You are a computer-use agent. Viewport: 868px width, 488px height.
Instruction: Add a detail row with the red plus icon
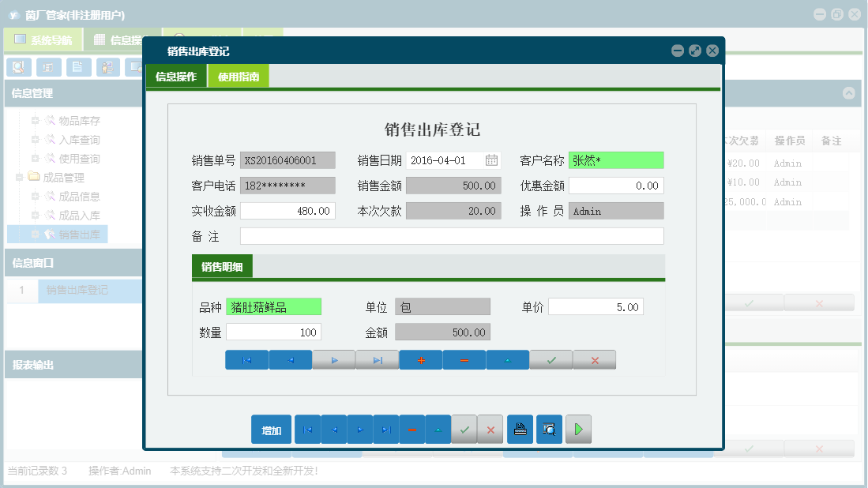(x=421, y=359)
